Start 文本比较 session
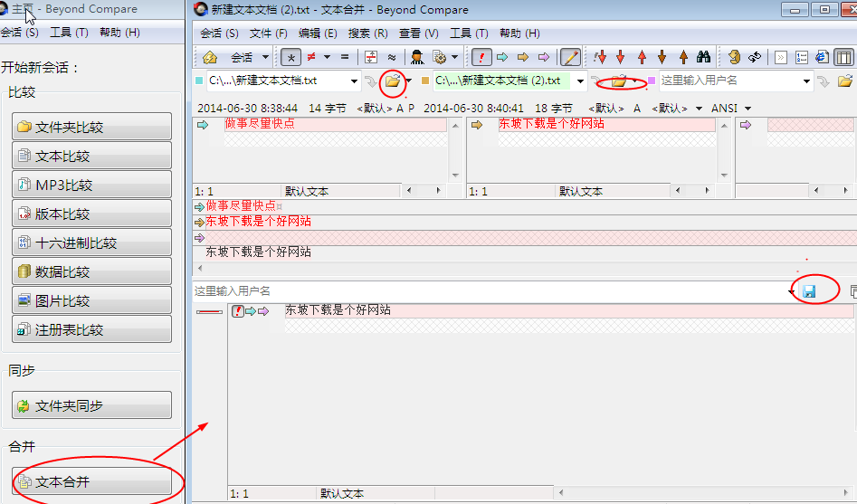 click(x=91, y=156)
